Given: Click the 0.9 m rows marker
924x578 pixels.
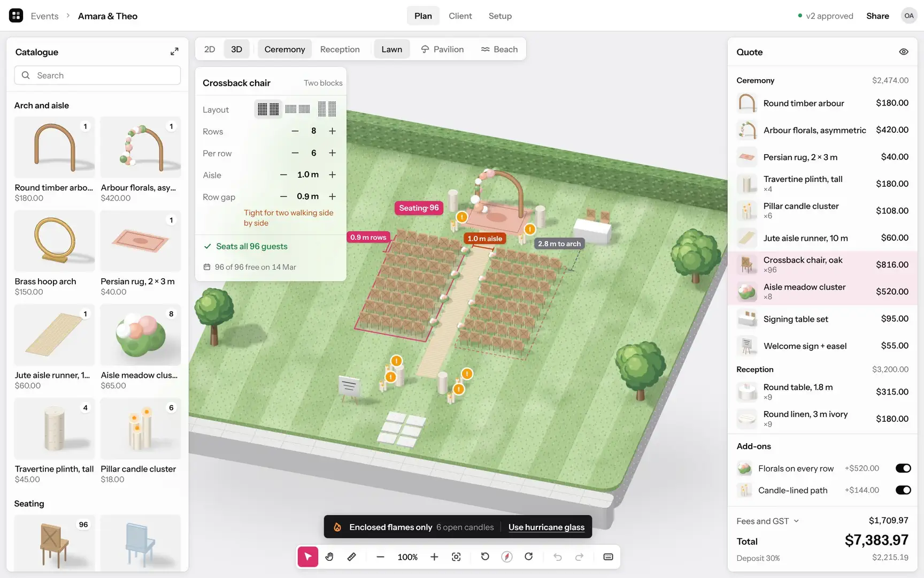Looking at the screenshot, I should (368, 237).
